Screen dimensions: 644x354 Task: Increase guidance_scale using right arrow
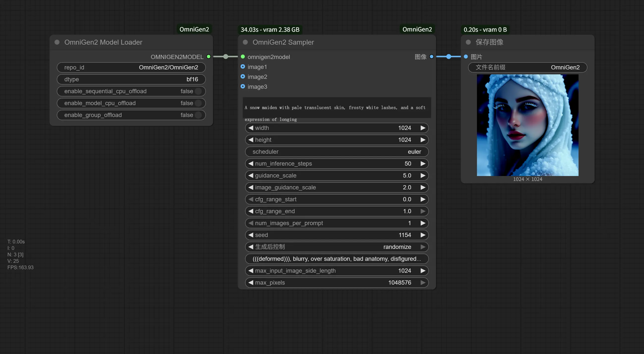coord(423,175)
